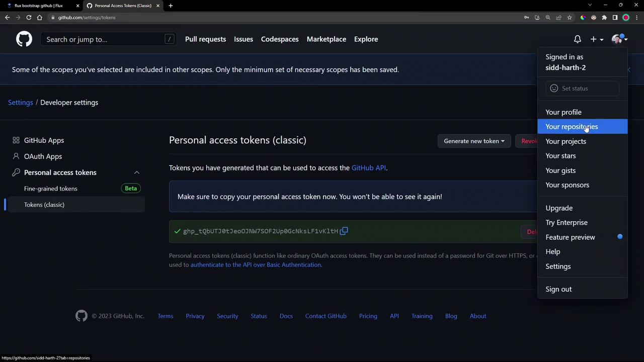Viewport: 644px width, 362px height.
Task: Collapse the Personal access tokens section
Action: 137,172
